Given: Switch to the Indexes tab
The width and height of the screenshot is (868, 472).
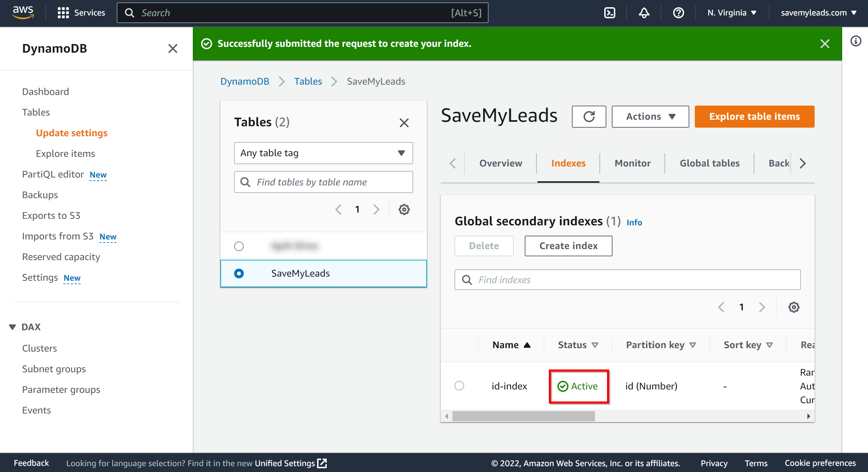Looking at the screenshot, I should pyautogui.click(x=568, y=163).
